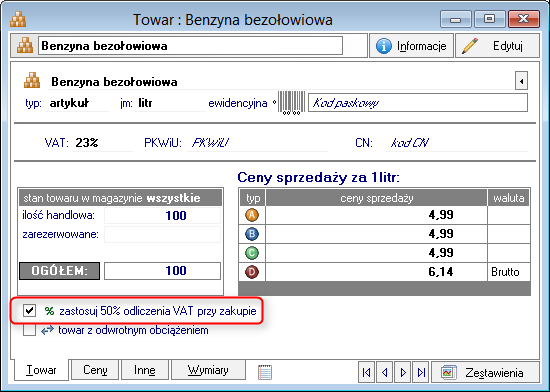Viewport: 550px width, 392px height.
Task: Click the price 6,14 cell
Action: 376,272
